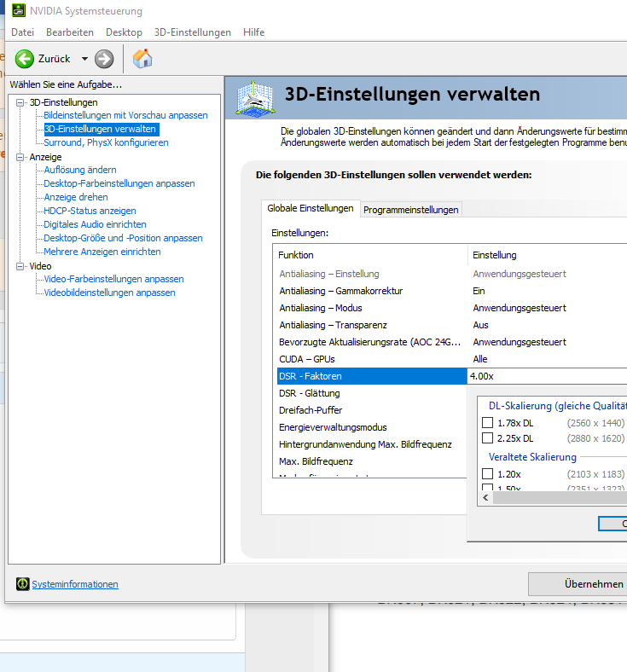Click the Funktion column header
This screenshot has width=627, height=672.
(370, 255)
